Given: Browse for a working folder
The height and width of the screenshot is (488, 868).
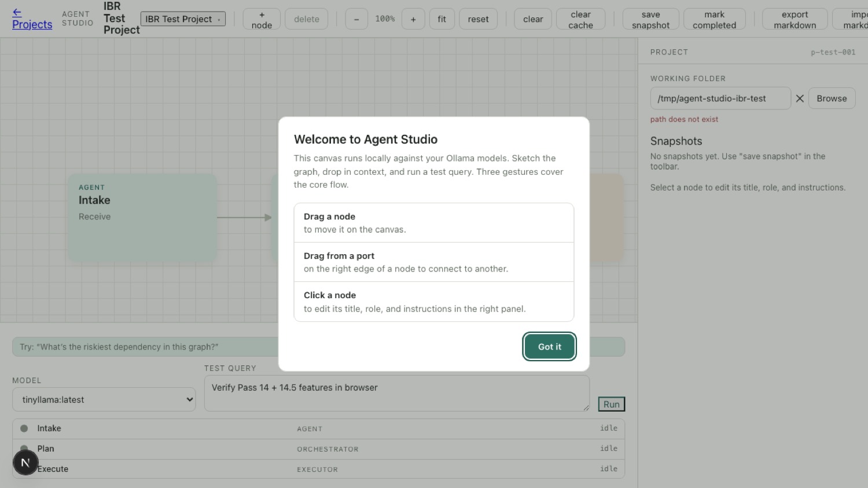Looking at the screenshot, I should [x=832, y=98].
